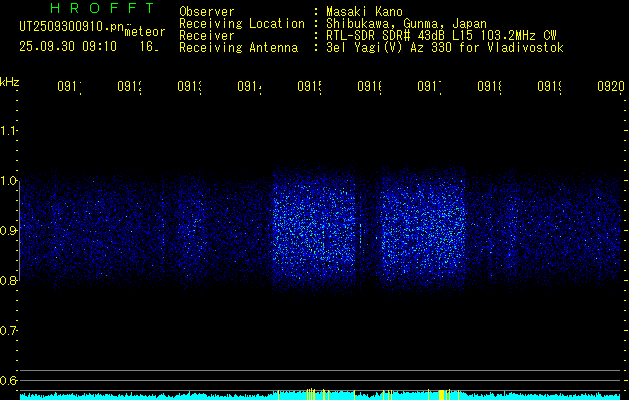Click the 0917 time marker
629x400 pixels.
[430, 87]
